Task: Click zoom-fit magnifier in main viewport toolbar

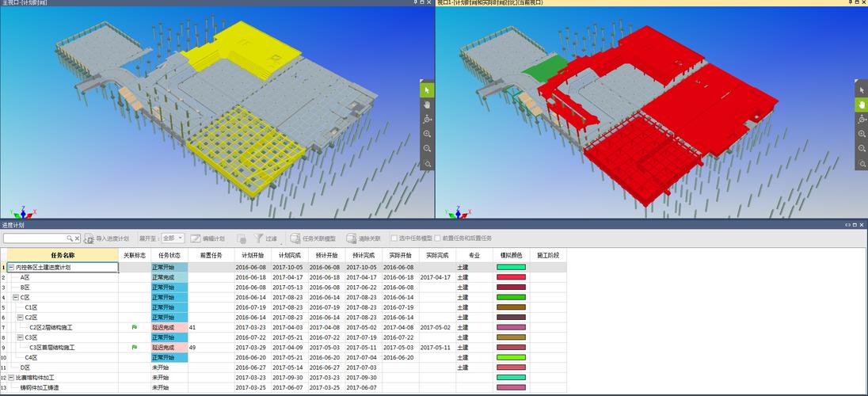Action: 427,164
